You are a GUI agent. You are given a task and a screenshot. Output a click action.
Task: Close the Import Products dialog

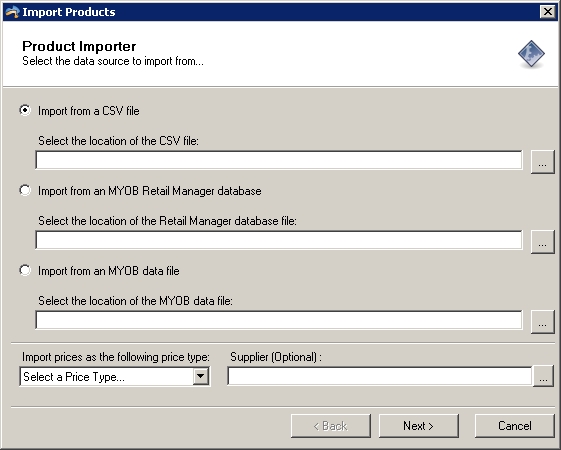click(x=548, y=12)
